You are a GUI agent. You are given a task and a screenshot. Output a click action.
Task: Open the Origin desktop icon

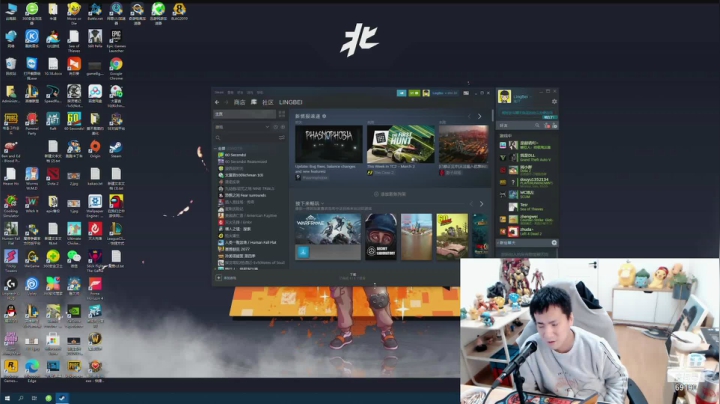(x=95, y=150)
